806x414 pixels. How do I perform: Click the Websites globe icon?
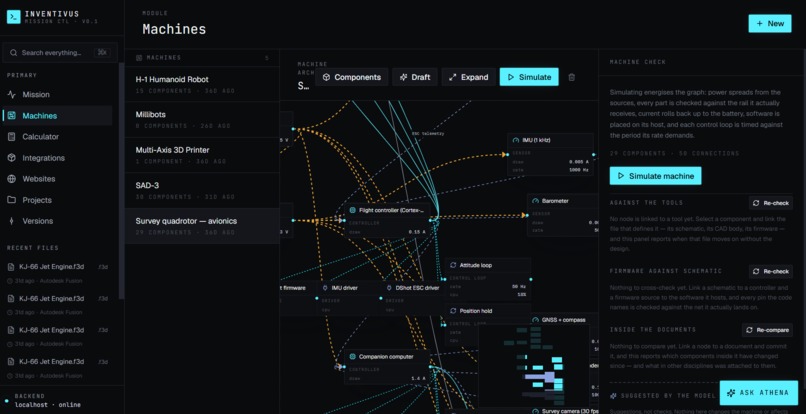tap(12, 179)
